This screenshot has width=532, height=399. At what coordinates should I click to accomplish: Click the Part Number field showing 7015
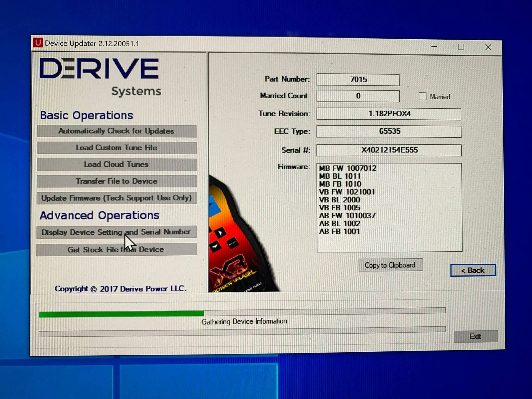[x=358, y=80]
